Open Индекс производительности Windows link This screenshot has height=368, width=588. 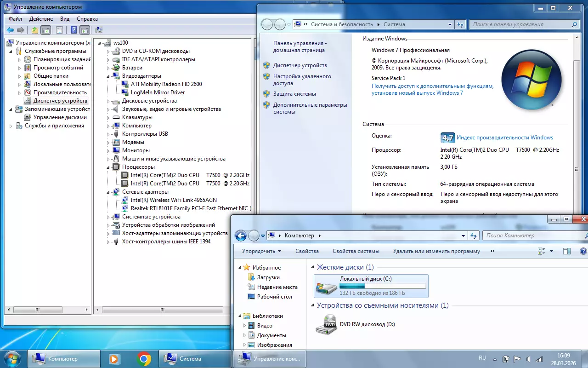506,138
